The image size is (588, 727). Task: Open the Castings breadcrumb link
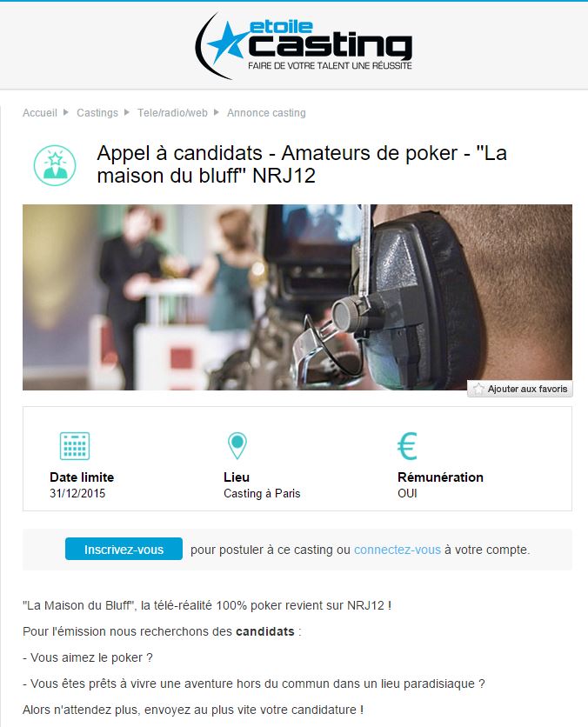click(x=97, y=113)
